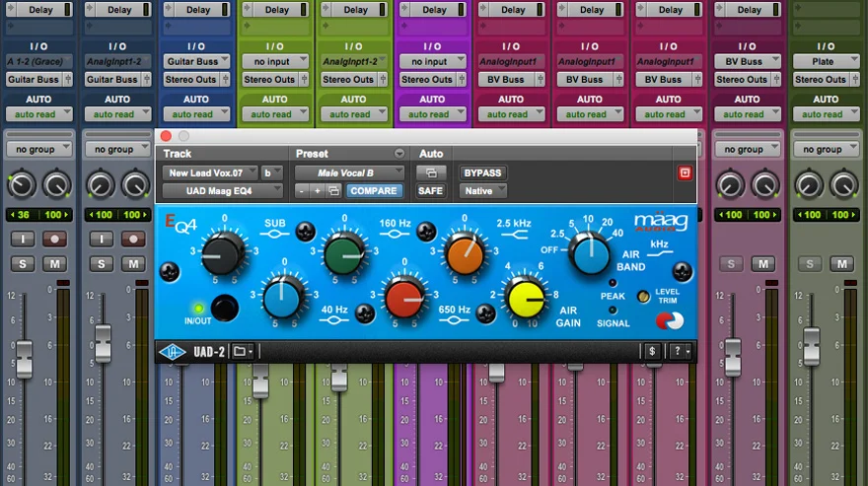Open the Guitar Buss input selector

click(x=196, y=61)
